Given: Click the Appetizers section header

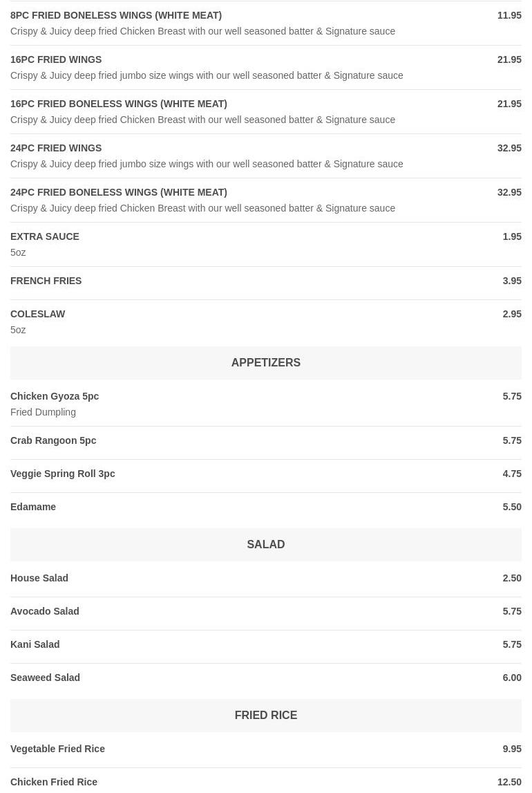Looking at the screenshot, I should (x=265, y=362).
